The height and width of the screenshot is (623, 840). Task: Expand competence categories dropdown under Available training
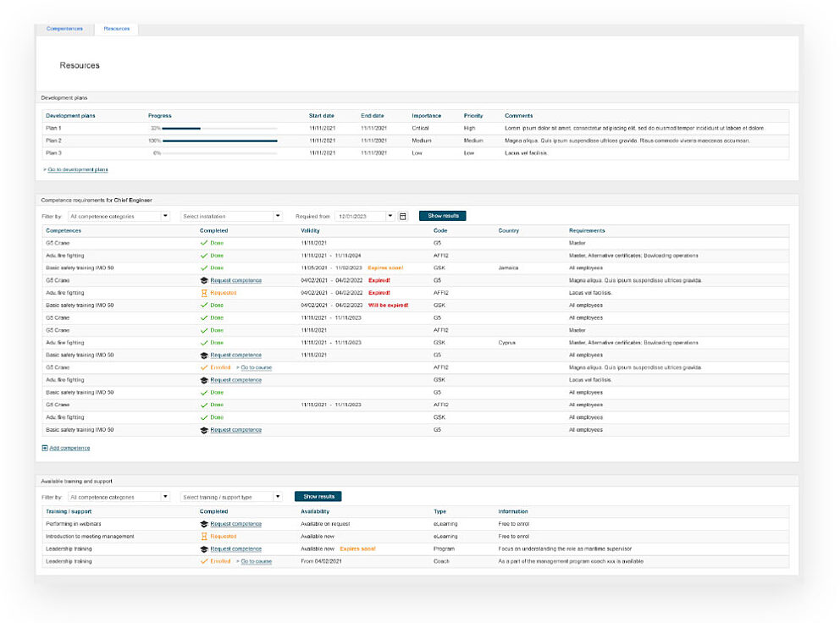click(165, 497)
